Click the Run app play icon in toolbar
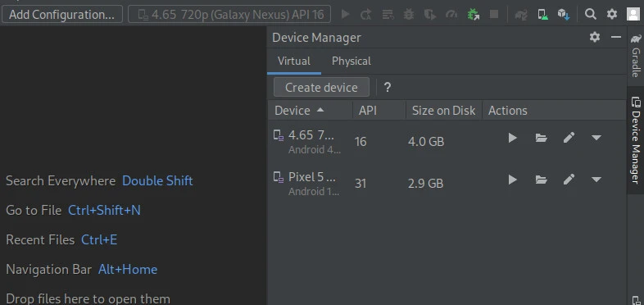 coord(346,15)
